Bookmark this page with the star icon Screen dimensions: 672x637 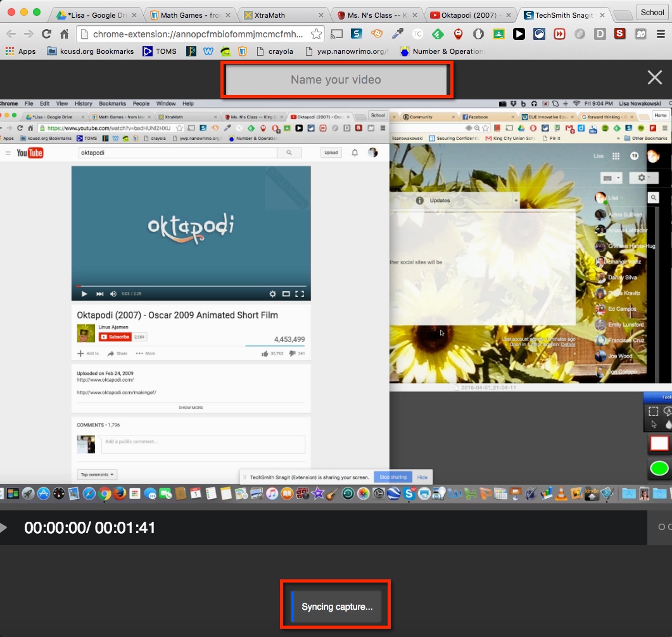(316, 34)
